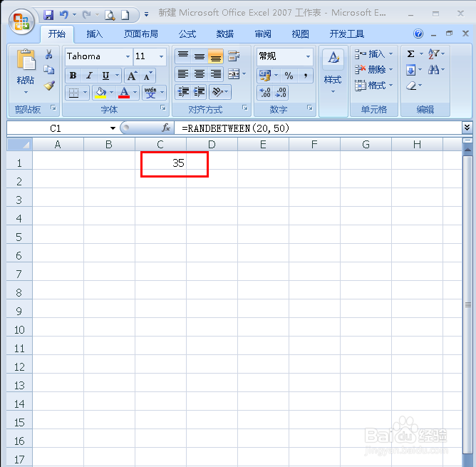Switch to the 插入 ribbon tab

pos(94,34)
